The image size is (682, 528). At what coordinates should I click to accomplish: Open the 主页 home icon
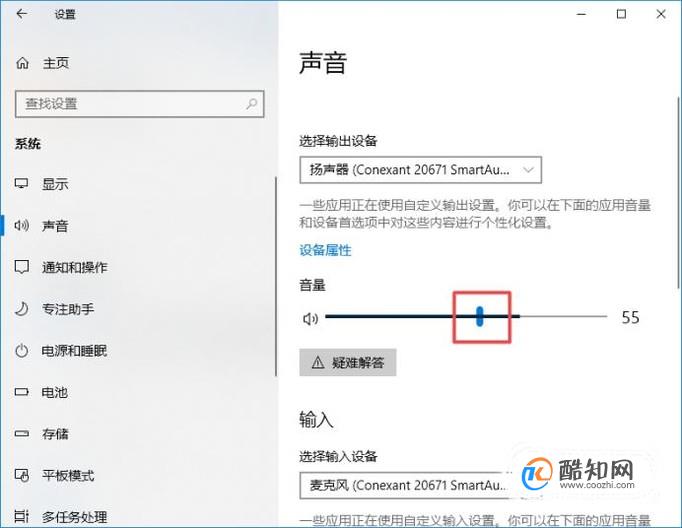click(22, 63)
